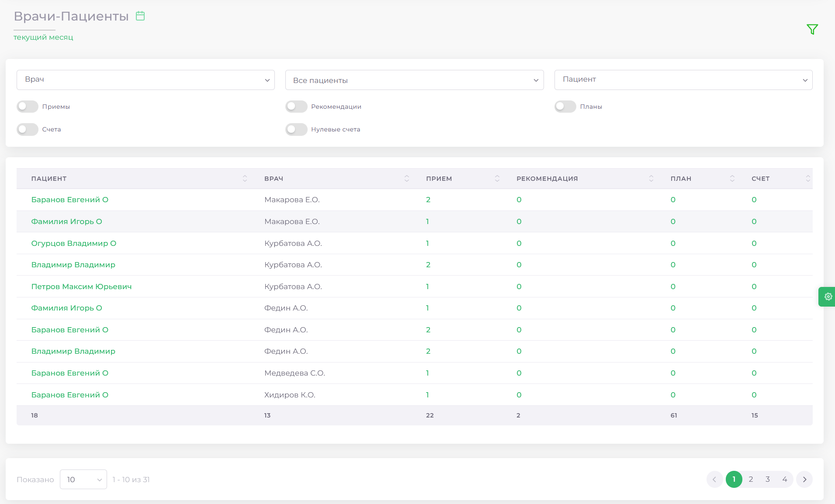The width and height of the screenshot is (835, 504).
Task: Select doctor cell Медведева С.О.
Action: pyautogui.click(x=295, y=373)
